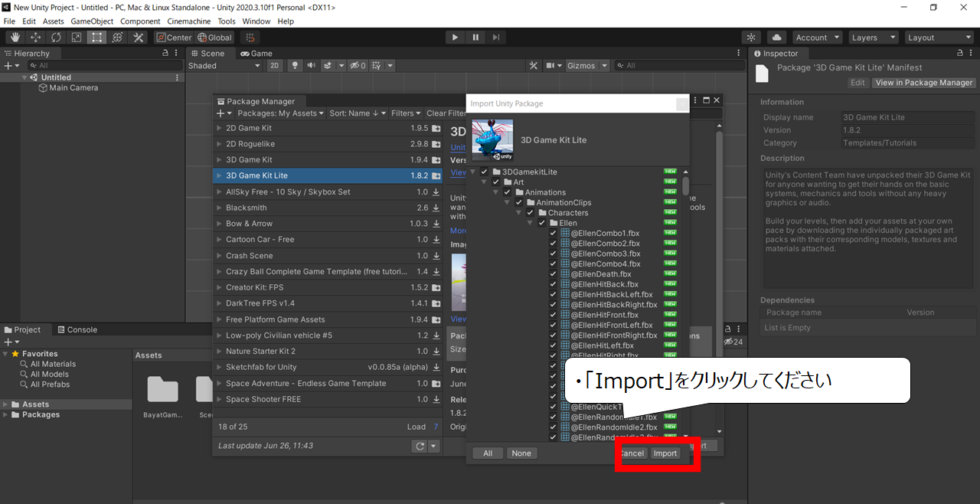Image resolution: width=980 pixels, height=504 pixels.
Task: Uncheck the Art folder checkbox
Action: pyautogui.click(x=496, y=182)
